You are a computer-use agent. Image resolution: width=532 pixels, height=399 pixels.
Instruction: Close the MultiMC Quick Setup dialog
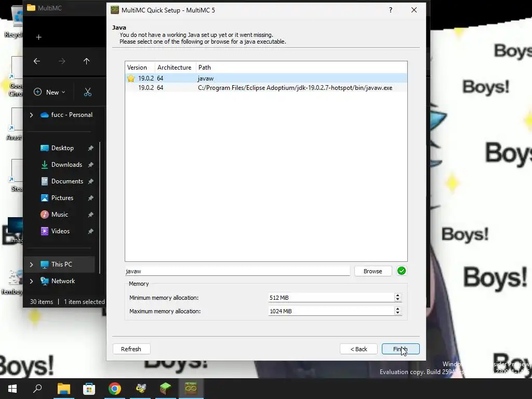click(x=414, y=10)
